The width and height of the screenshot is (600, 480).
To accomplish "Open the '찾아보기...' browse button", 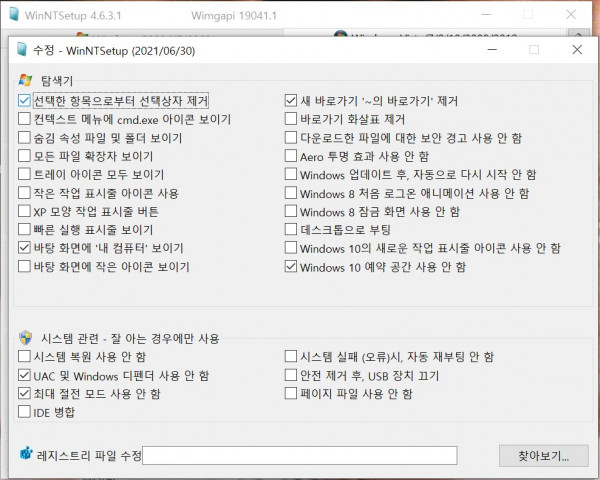I will click(543, 456).
